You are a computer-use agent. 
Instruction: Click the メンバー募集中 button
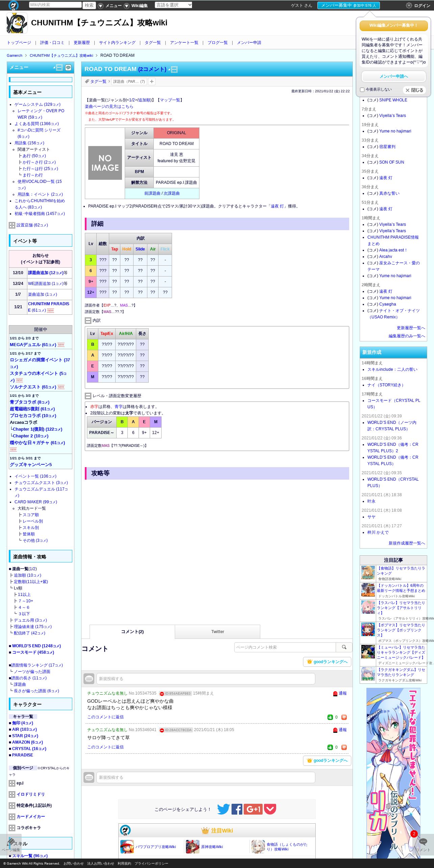point(348,5)
